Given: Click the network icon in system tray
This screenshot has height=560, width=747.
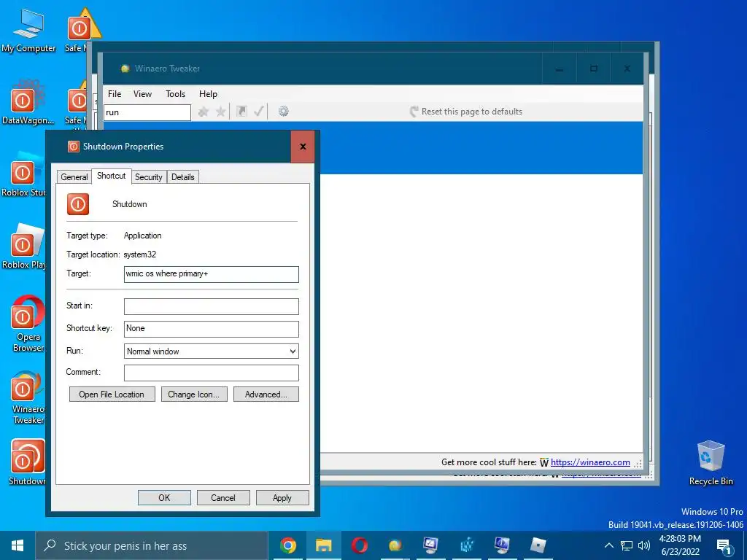Looking at the screenshot, I should click(627, 545).
